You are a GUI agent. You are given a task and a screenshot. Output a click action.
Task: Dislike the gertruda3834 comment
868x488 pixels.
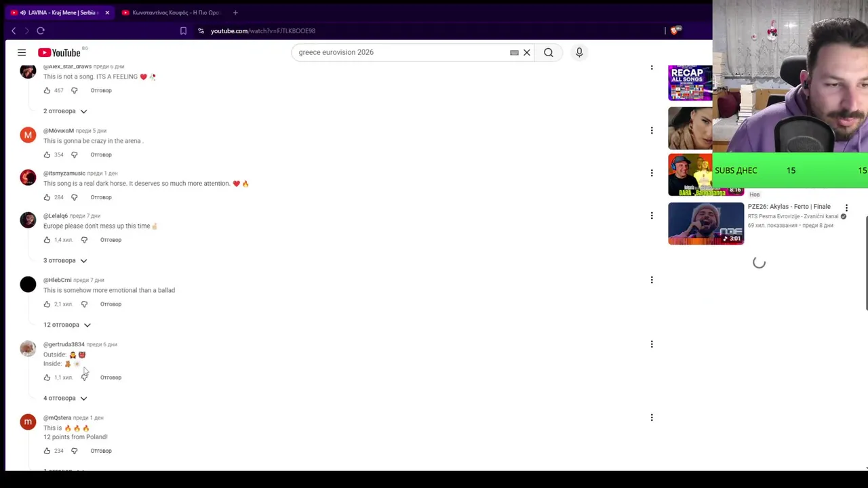pyautogui.click(x=84, y=378)
